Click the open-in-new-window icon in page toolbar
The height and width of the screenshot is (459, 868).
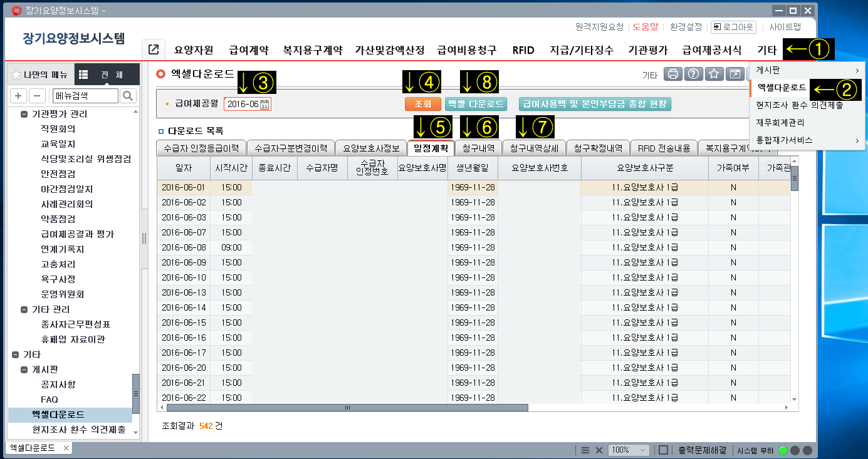[x=734, y=74]
